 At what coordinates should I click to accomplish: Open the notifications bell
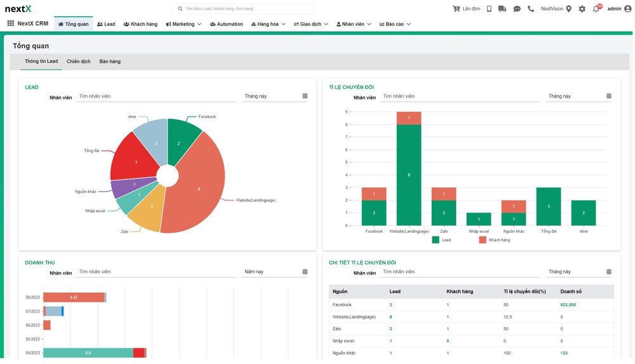(596, 9)
